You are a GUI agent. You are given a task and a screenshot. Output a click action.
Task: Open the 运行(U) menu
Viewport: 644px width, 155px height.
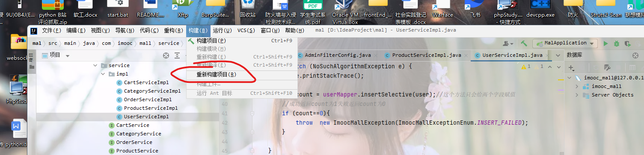pos(223,31)
